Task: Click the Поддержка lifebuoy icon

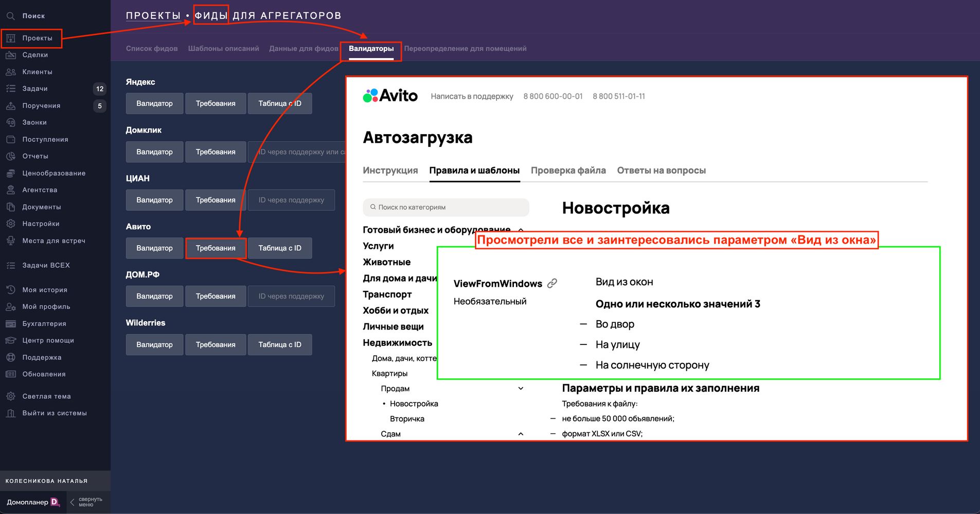Action: click(x=11, y=357)
